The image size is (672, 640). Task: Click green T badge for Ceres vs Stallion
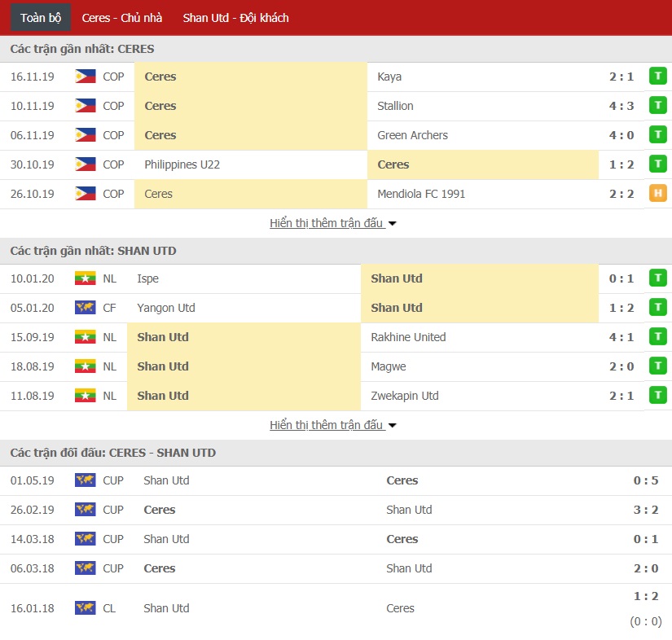(x=658, y=105)
